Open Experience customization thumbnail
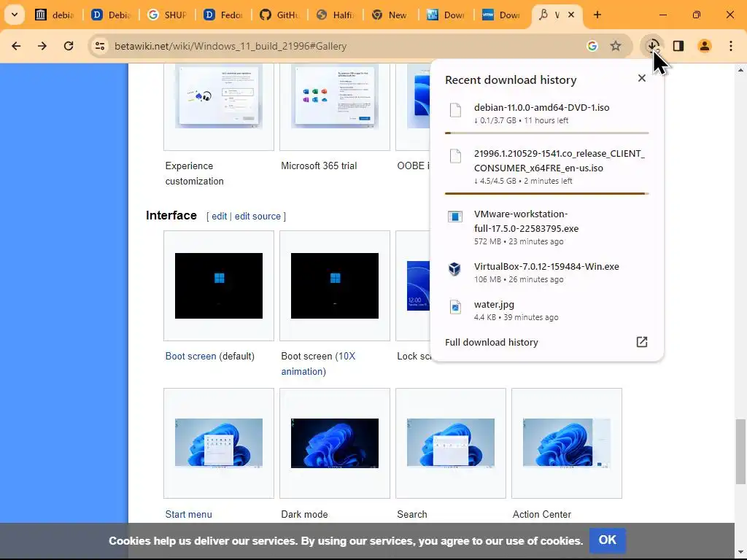Viewport: 747px width, 560px height. [219, 97]
